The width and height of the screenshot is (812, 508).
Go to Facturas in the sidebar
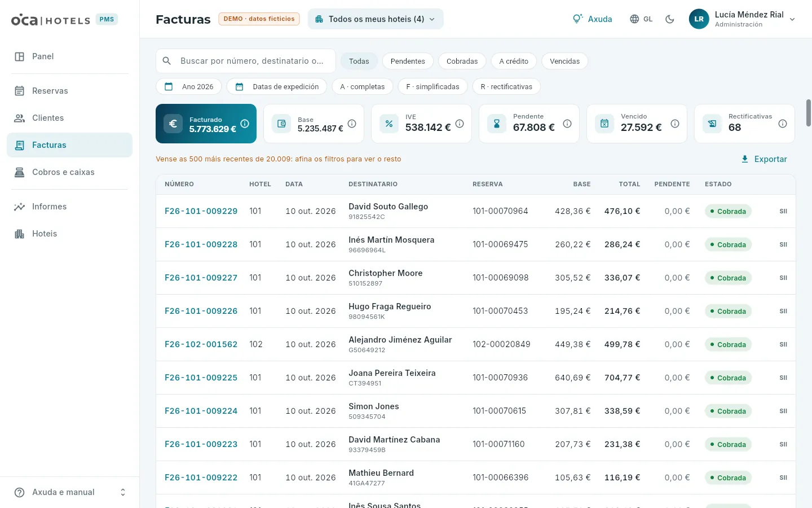(70, 145)
